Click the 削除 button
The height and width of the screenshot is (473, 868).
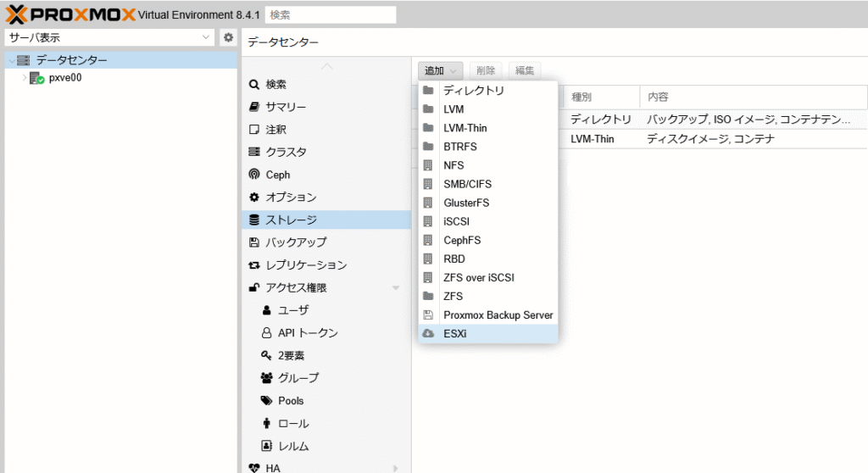pos(486,70)
